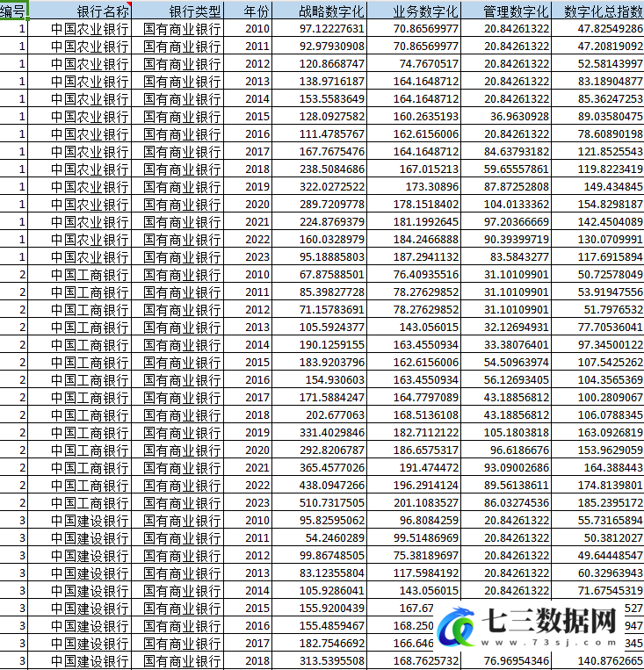Click the cell with value 74.7670517

(x=414, y=63)
